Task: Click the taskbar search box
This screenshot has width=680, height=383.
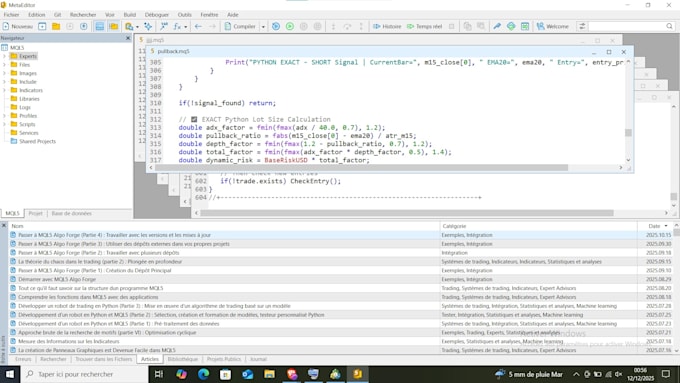Action: point(84,374)
